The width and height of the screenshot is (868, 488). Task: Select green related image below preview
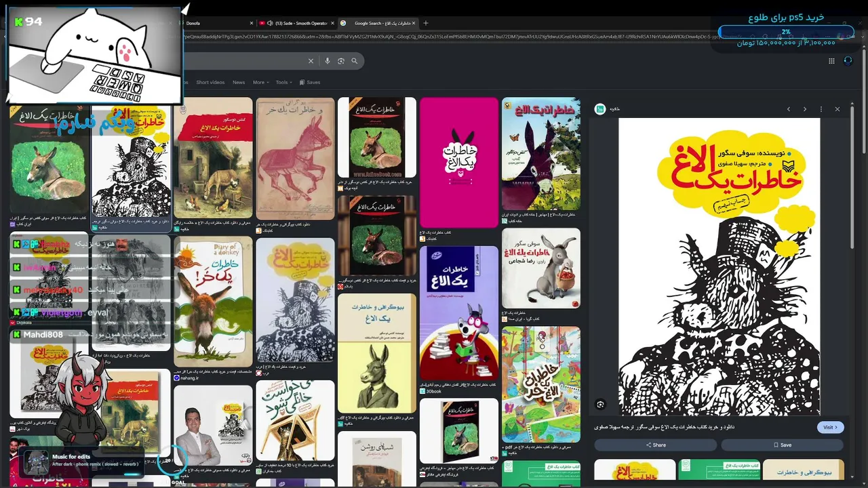point(719,470)
